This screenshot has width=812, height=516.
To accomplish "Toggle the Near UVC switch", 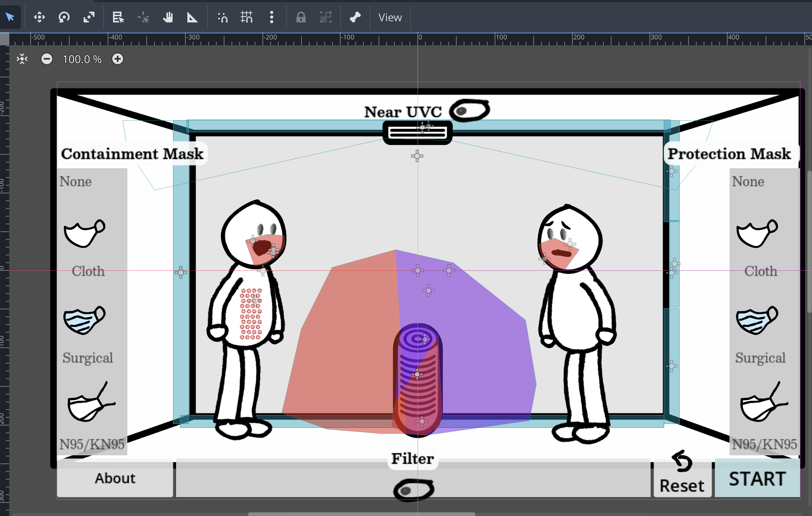I will pos(469,111).
